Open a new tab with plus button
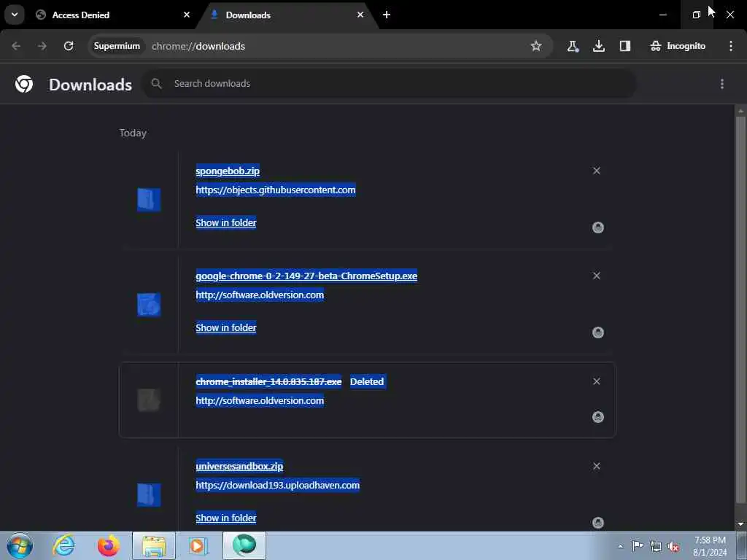Viewport: 747px width, 560px height. [387, 15]
